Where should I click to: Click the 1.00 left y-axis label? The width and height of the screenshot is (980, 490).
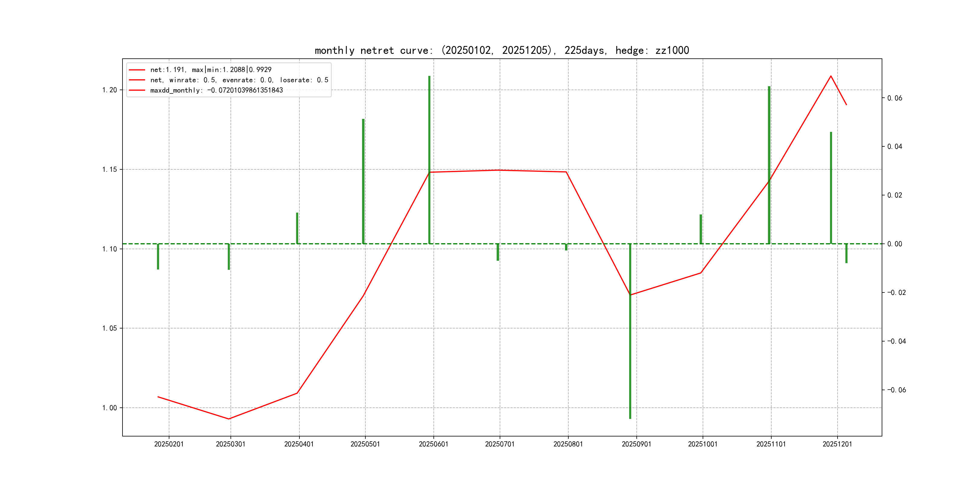[109, 408]
